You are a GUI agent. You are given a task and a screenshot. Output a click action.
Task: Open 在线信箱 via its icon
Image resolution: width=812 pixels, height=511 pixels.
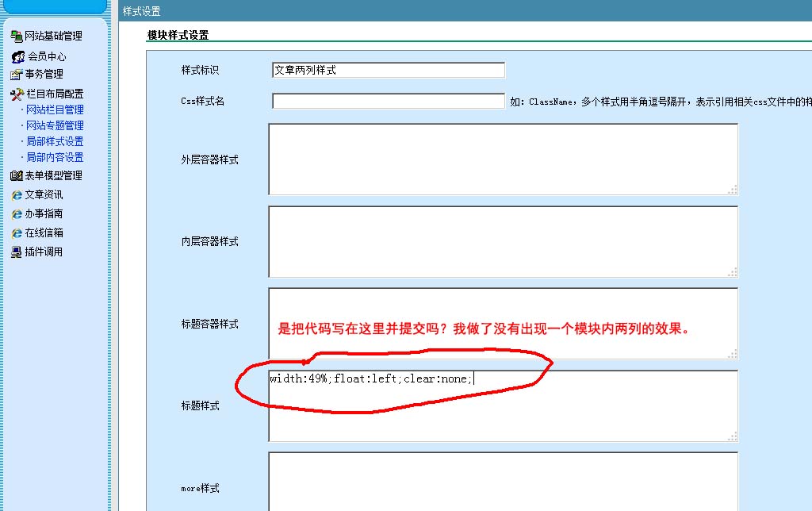pos(16,233)
